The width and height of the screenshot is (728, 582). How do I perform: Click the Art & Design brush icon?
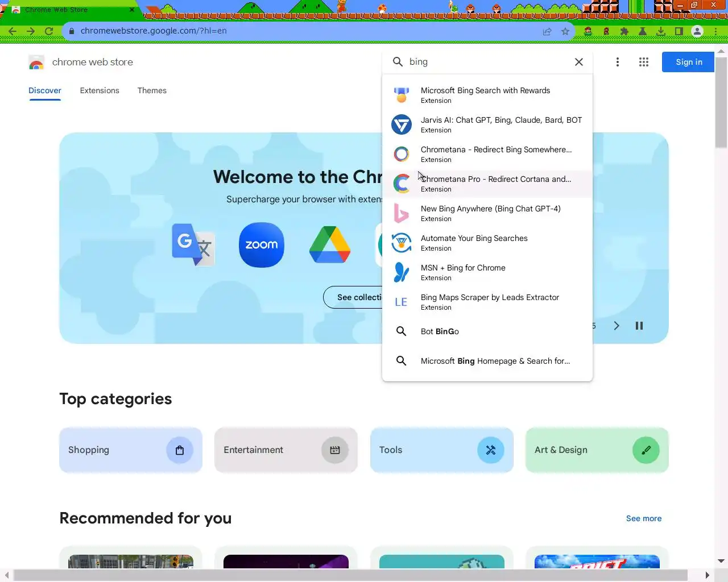click(646, 450)
